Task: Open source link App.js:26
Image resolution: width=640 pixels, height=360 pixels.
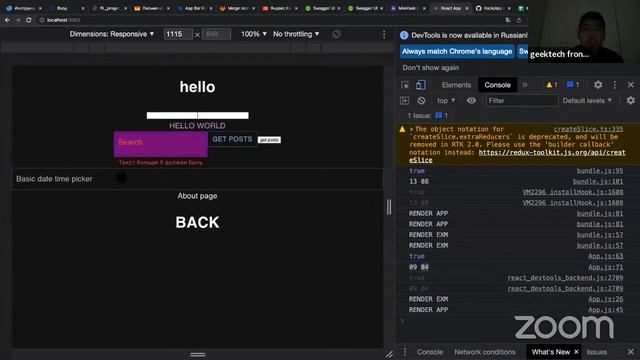Action: pyautogui.click(x=605, y=299)
